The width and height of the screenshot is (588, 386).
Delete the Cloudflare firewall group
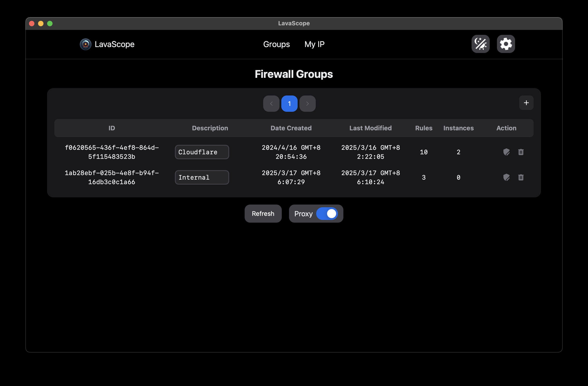(x=521, y=152)
